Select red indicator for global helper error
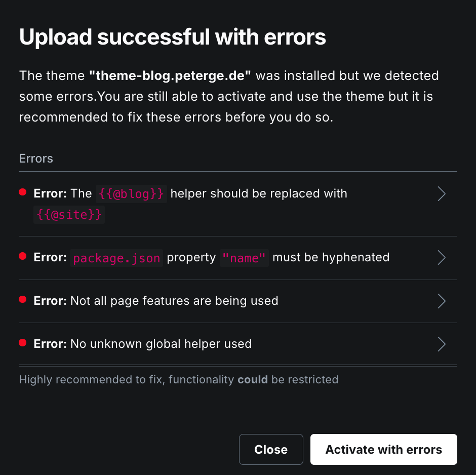 click(22, 343)
